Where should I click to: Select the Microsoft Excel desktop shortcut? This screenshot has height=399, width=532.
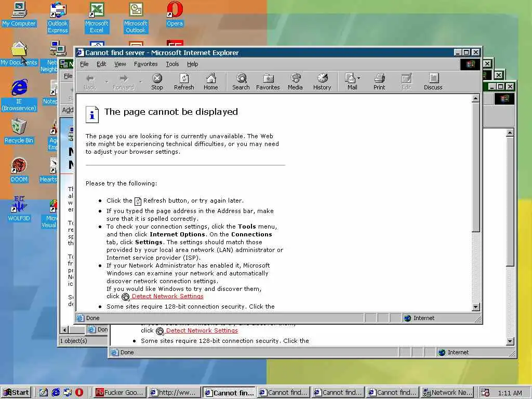97,18
